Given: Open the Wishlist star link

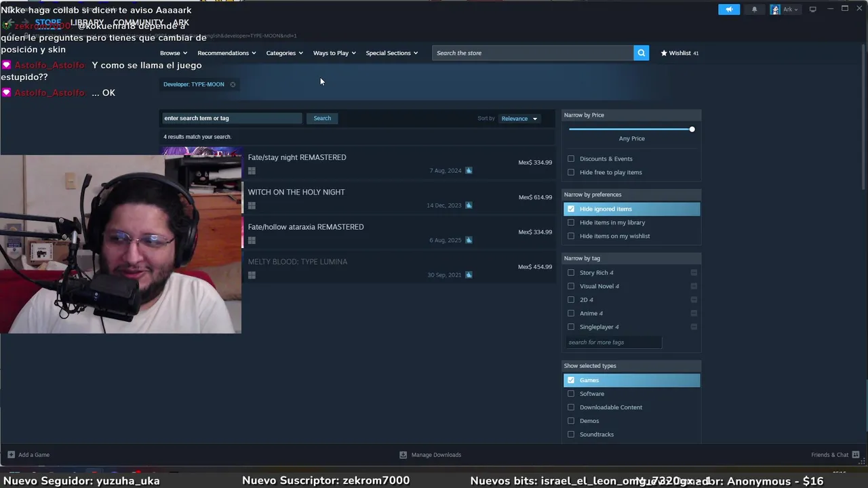Looking at the screenshot, I should coord(679,53).
